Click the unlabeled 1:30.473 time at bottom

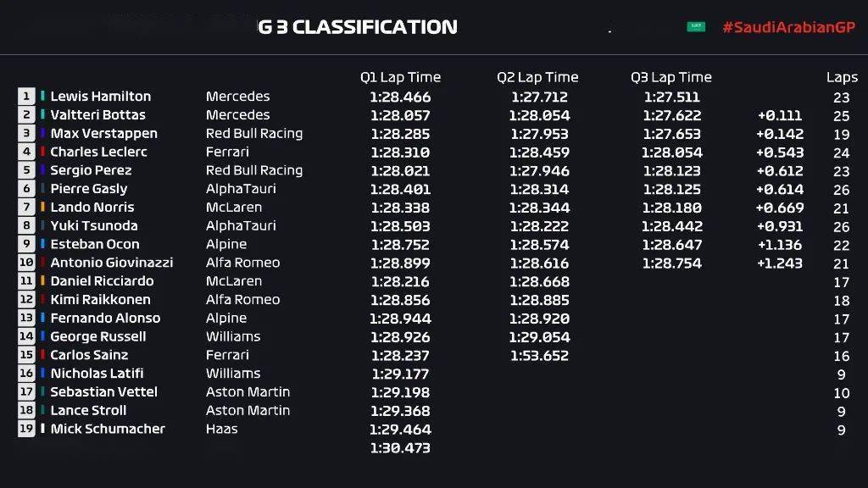(x=400, y=447)
